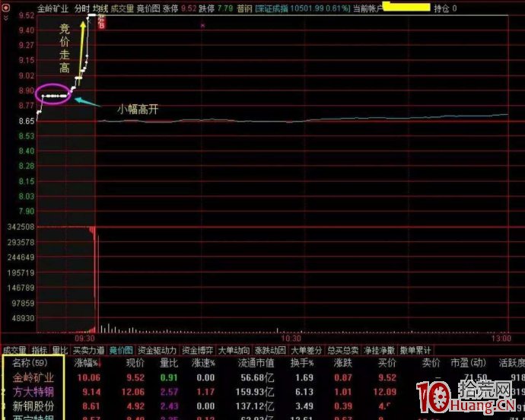
Task: Switch to the 竞价图 bottom tab
Action: click(121, 350)
